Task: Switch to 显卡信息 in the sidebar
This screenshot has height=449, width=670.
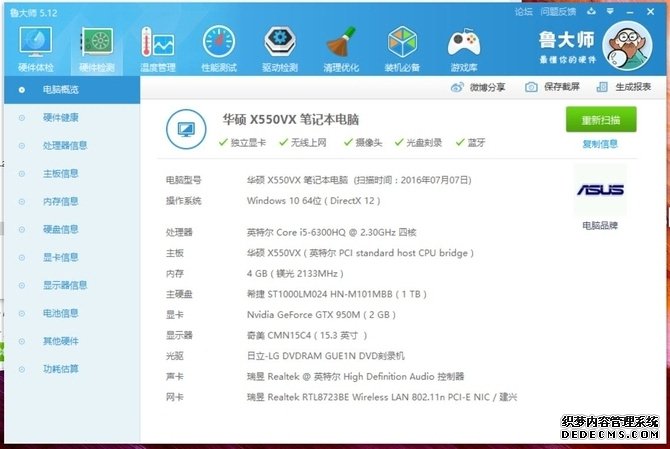Action: pos(60,257)
